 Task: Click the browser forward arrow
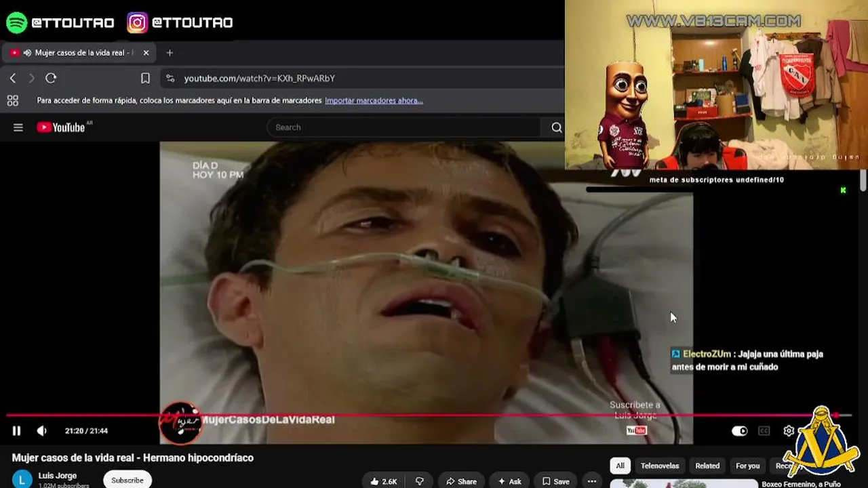tap(31, 79)
